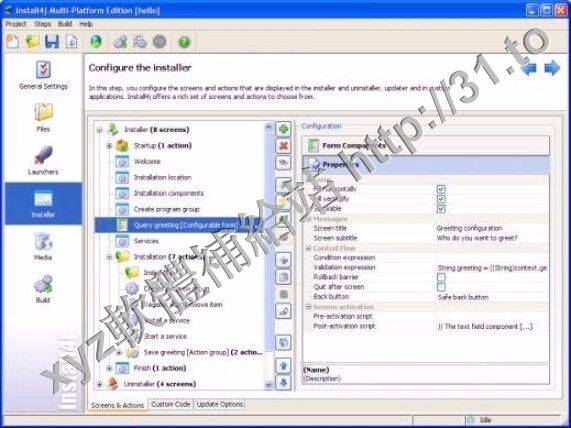Screen dimensions: 571x428
Task: Toggle the Fill vertically checkbox
Action: pos(441,199)
